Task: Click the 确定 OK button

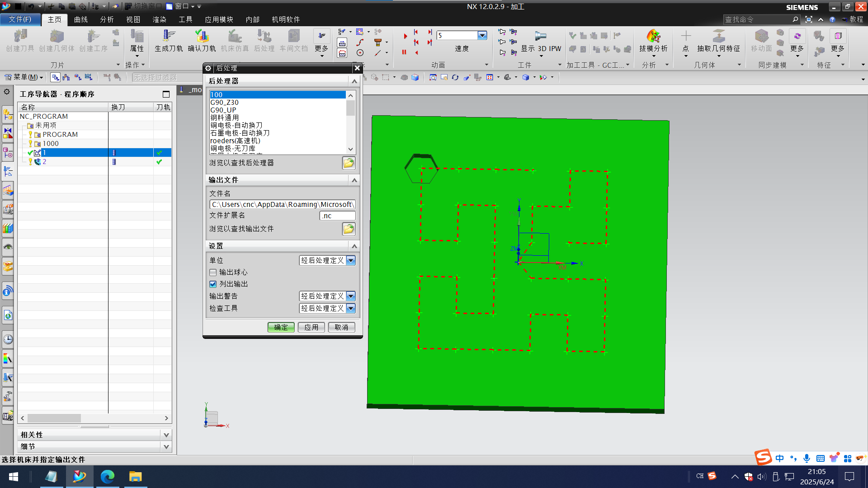Action: coord(281,327)
